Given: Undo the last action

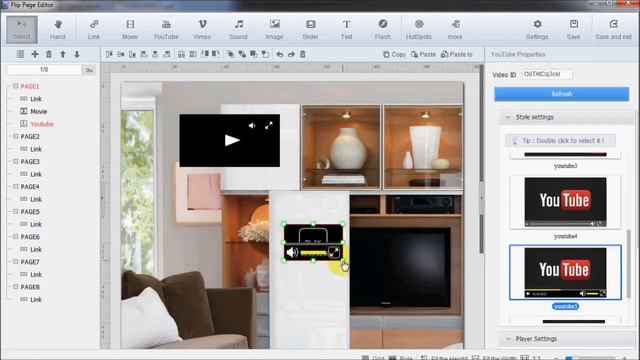Looking at the screenshot, I should pyautogui.click(x=280, y=54).
